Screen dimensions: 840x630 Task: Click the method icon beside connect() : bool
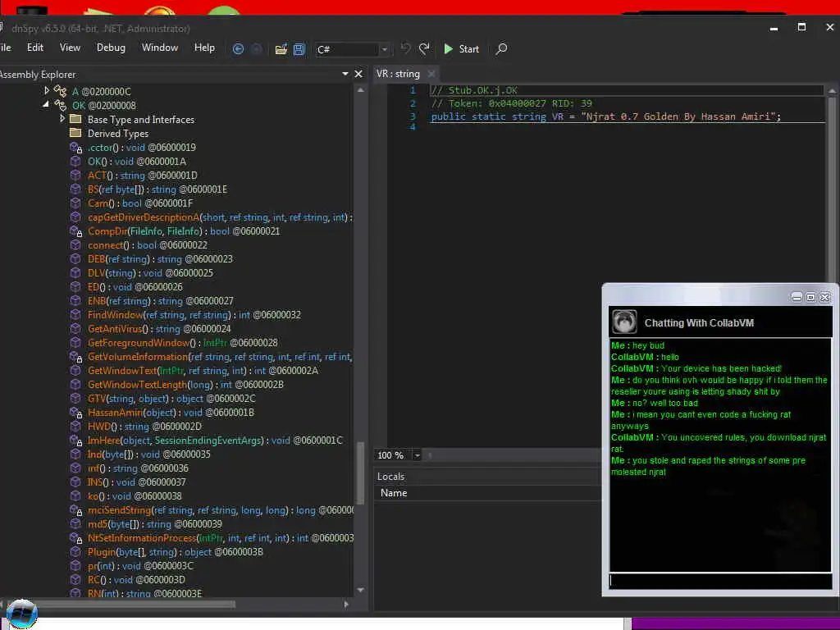pyautogui.click(x=75, y=245)
